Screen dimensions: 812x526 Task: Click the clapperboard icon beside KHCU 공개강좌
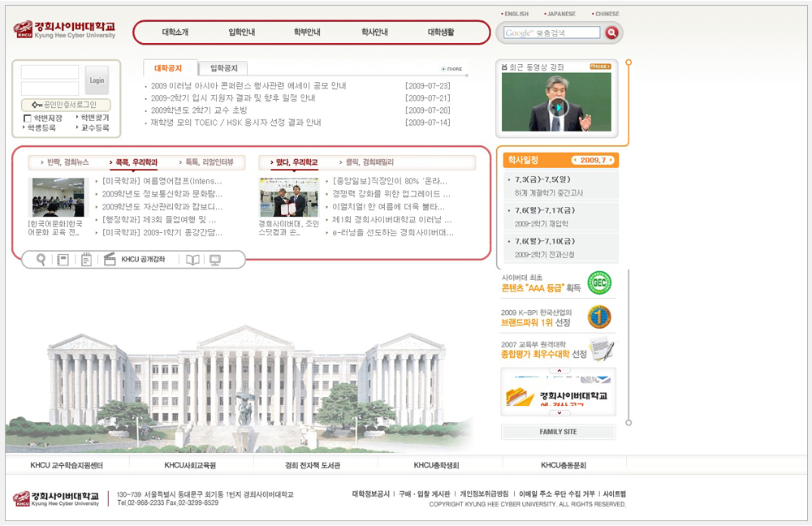(x=110, y=260)
